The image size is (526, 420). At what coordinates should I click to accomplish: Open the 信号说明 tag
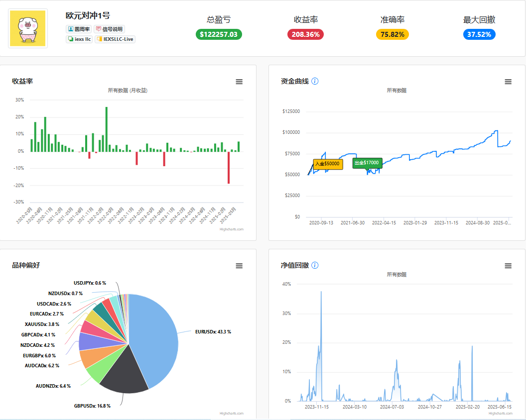tap(110, 29)
